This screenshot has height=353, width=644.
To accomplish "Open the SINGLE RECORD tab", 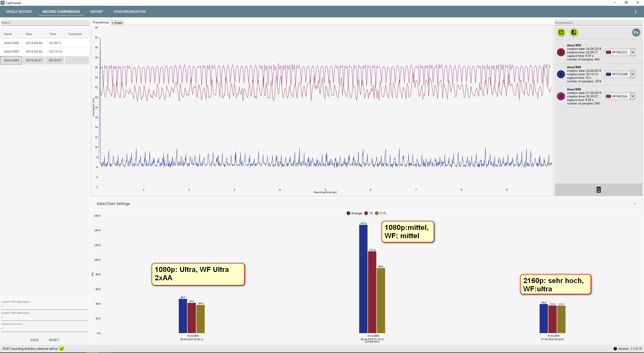I will [19, 12].
